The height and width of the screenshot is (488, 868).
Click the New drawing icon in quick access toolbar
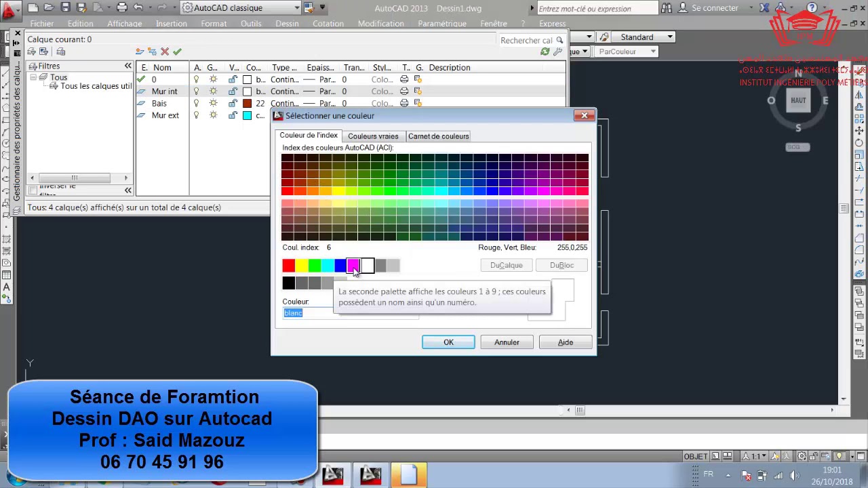[33, 7]
